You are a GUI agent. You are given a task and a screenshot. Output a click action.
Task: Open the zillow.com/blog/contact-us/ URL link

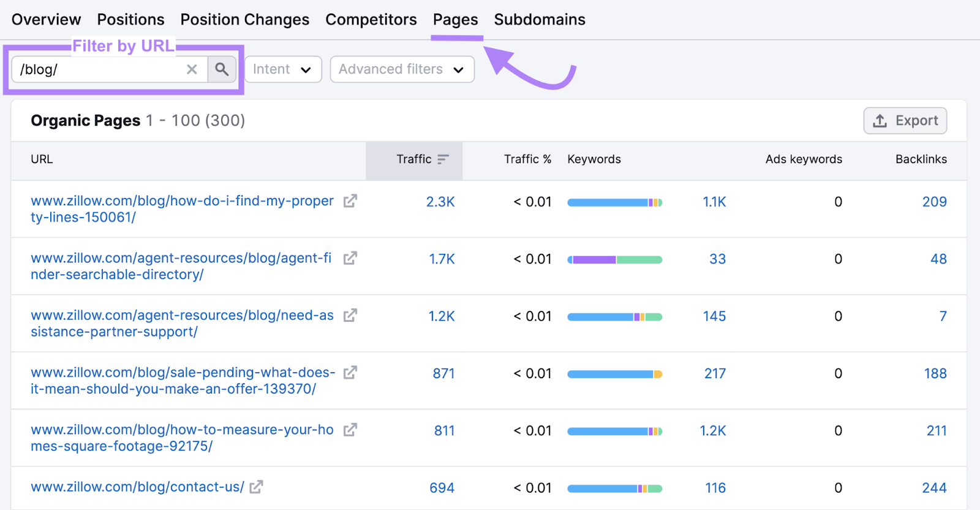click(x=137, y=487)
